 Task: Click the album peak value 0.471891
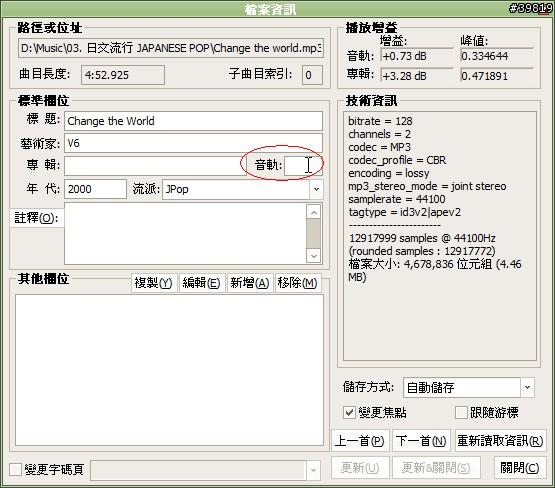(497, 76)
